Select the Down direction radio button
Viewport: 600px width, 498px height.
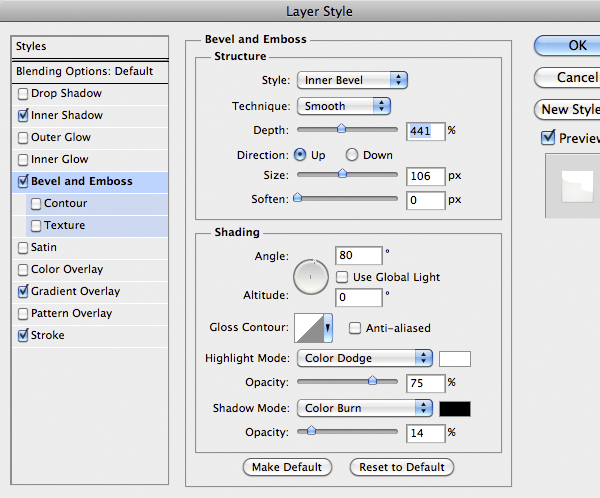(352, 155)
